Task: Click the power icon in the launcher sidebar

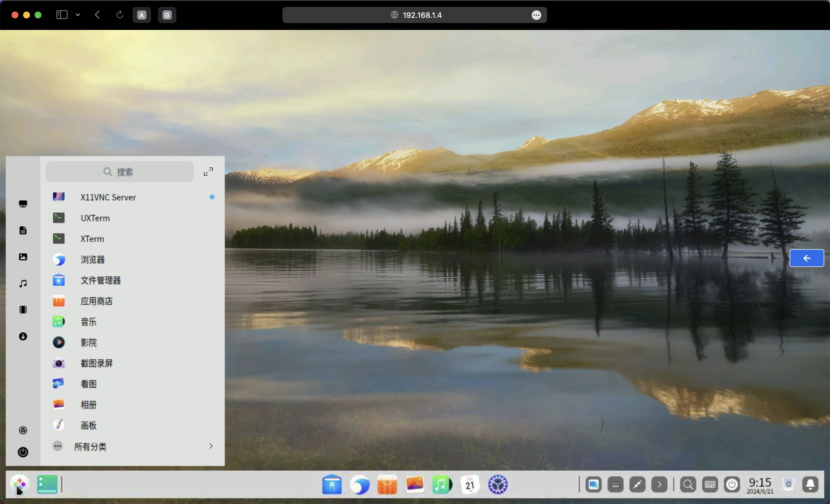Action: [x=23, y=452]
